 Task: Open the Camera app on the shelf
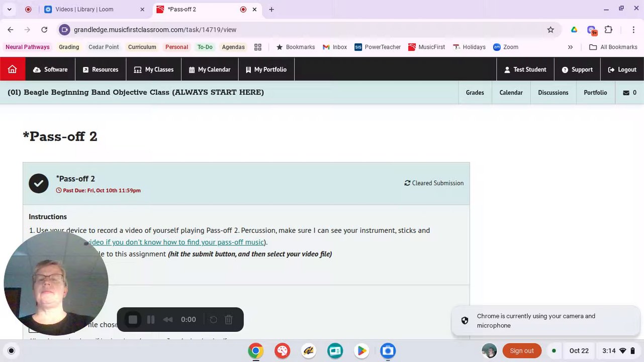(x=388, y=350)
